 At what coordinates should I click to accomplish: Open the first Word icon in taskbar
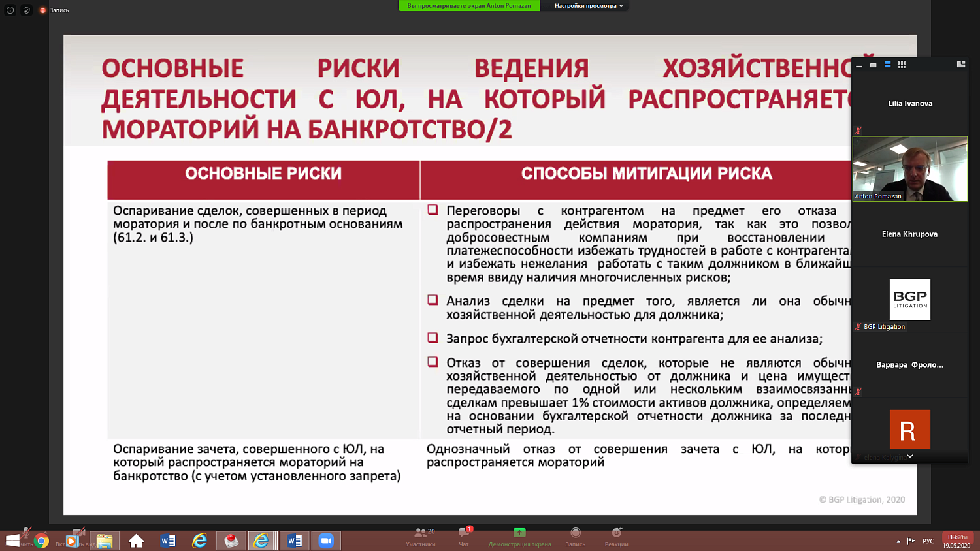pyautogui.click(x=168, y=541)
